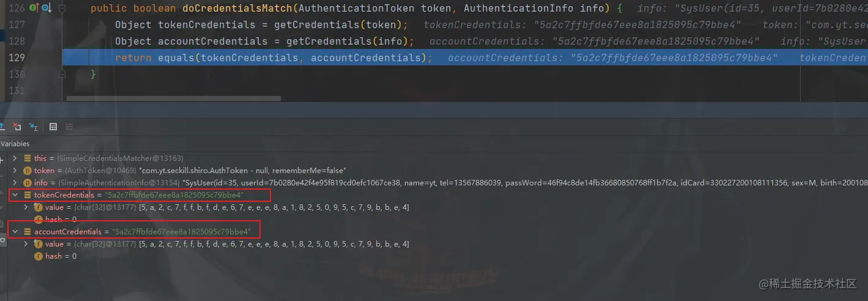Click the parameter icon beside 'token' variable

28,171
